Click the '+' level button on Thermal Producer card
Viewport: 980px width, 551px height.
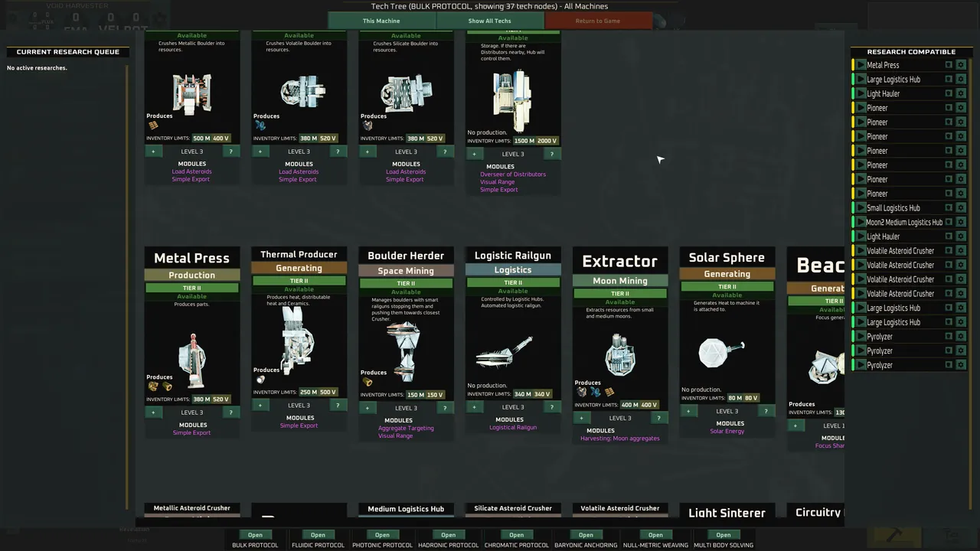pos(260,406)
